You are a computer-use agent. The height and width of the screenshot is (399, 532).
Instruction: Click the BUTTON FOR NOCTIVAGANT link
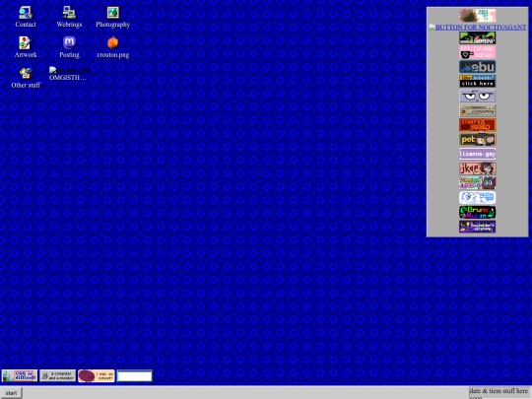pos(478,28)
